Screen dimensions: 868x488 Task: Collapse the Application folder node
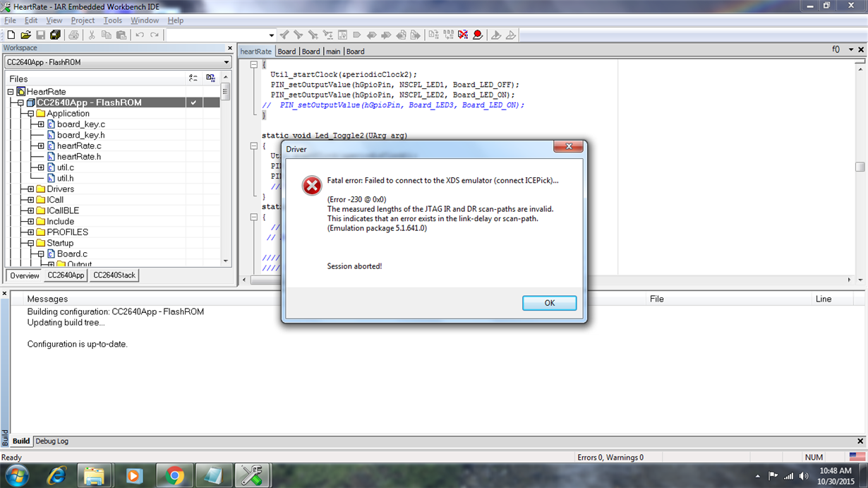point(31,114)
